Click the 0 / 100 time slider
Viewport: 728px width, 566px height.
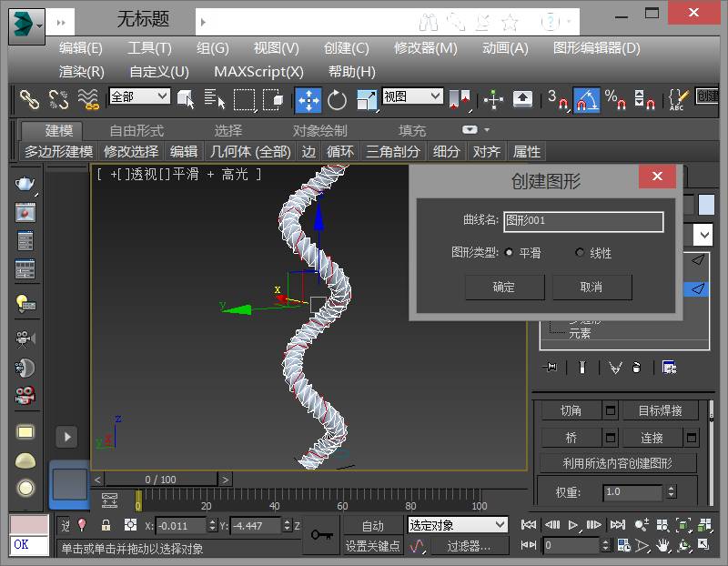click(161, 480)
